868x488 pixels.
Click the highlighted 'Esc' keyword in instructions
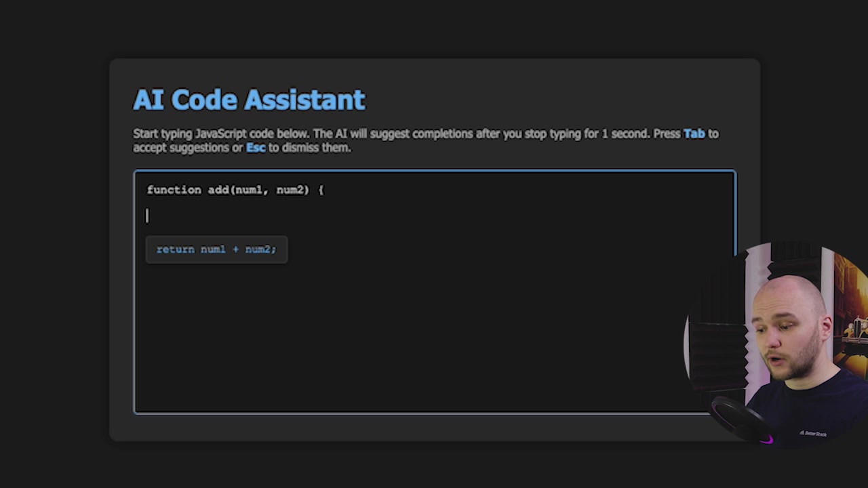pos(255,148)
